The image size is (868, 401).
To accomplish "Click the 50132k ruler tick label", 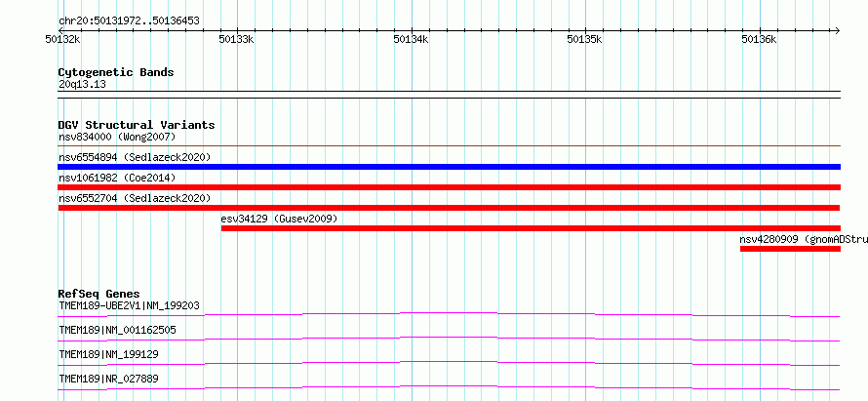I will [x=62, y=39].
